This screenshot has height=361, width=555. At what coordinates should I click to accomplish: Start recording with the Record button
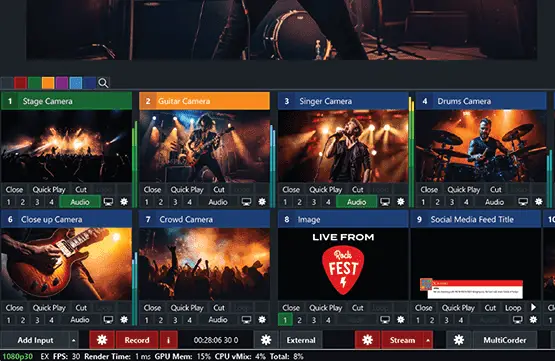coord(137,340)
